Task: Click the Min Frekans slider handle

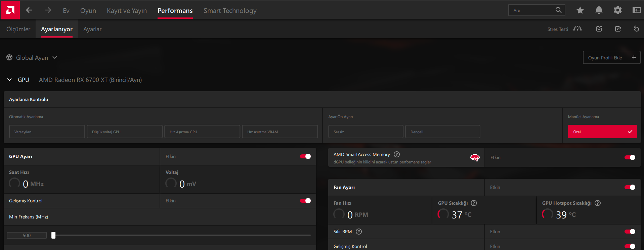Action: coord(53,235)
